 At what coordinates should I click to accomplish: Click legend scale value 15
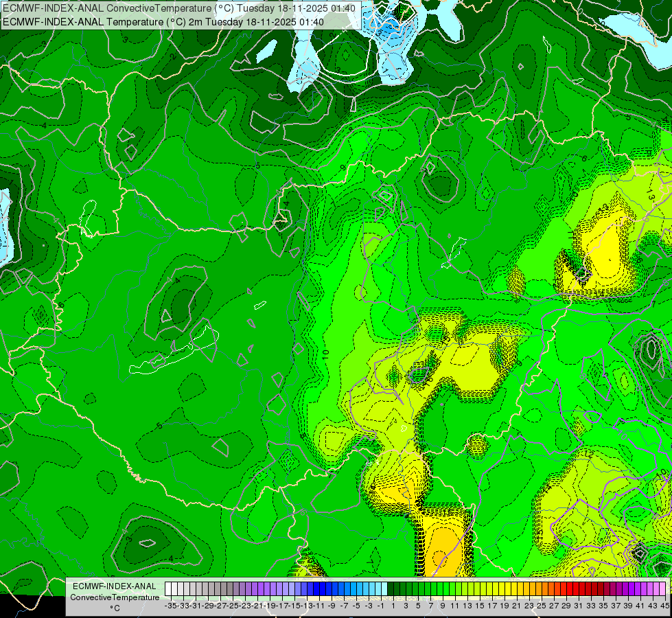point(480,606)
